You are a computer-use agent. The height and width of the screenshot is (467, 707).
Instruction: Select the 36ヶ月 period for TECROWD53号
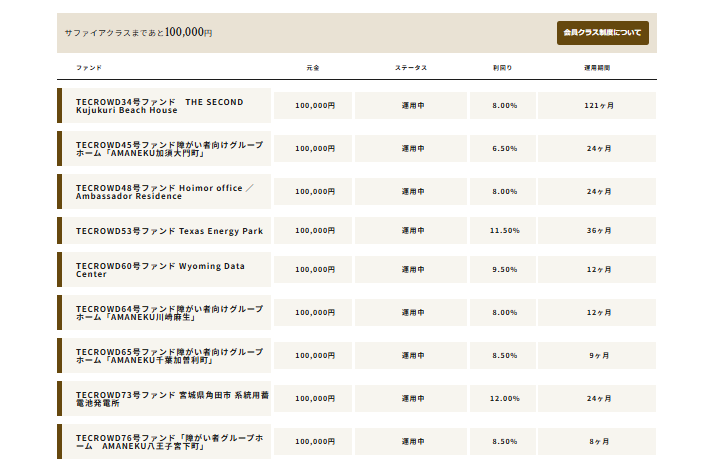click(x=597, y=230)
